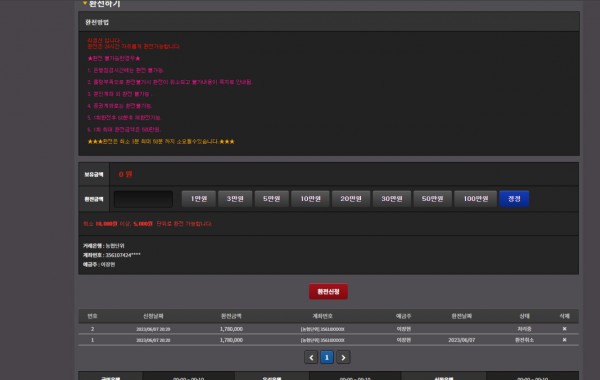Click the 1,780,000 amount in row 1
This screenshot has height=380, width=600.
[231, 340]
